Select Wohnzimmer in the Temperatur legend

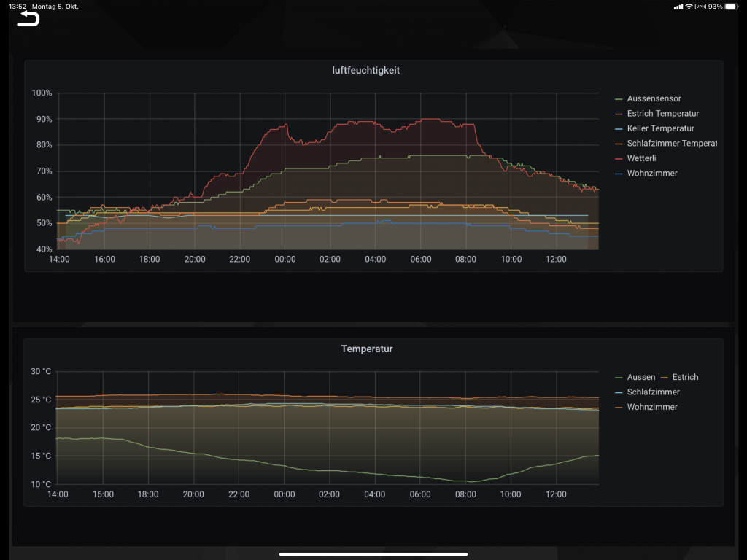coord(651,407)
